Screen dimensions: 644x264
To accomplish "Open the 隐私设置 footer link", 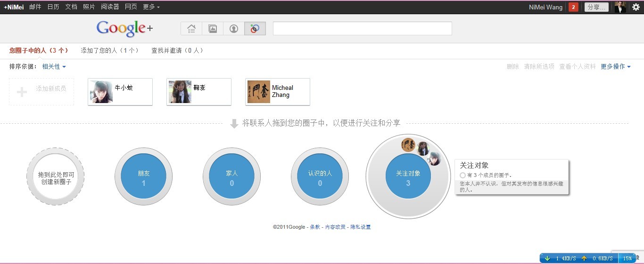I will 361,227.
